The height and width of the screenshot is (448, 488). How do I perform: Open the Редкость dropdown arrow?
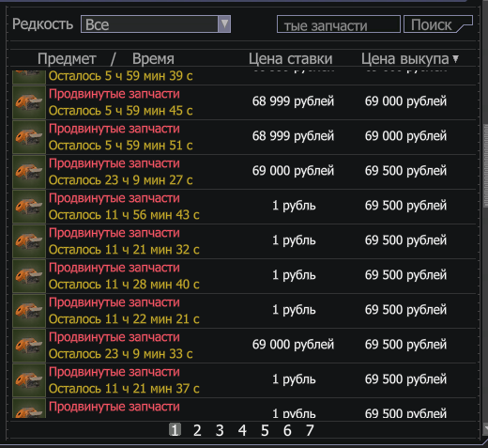[224, 23]
